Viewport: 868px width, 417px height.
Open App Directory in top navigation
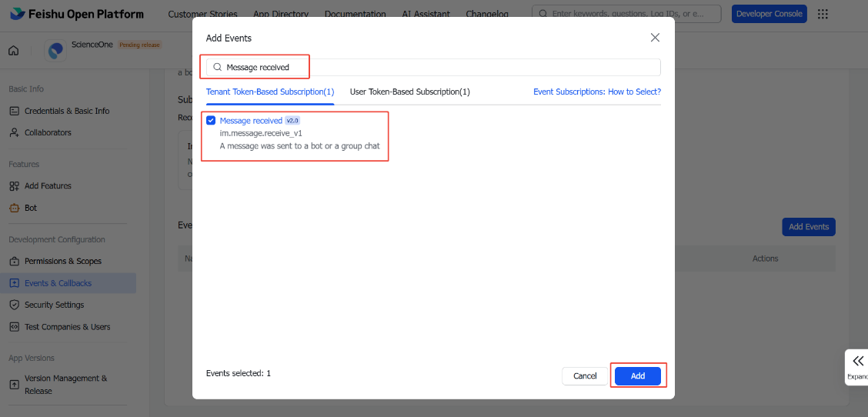click(281, 14)
